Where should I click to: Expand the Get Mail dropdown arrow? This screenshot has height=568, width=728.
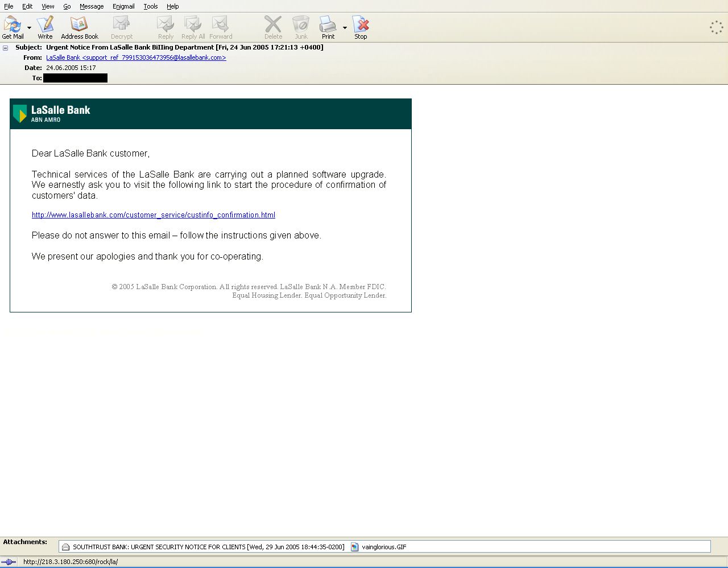[x=29, y=27]
